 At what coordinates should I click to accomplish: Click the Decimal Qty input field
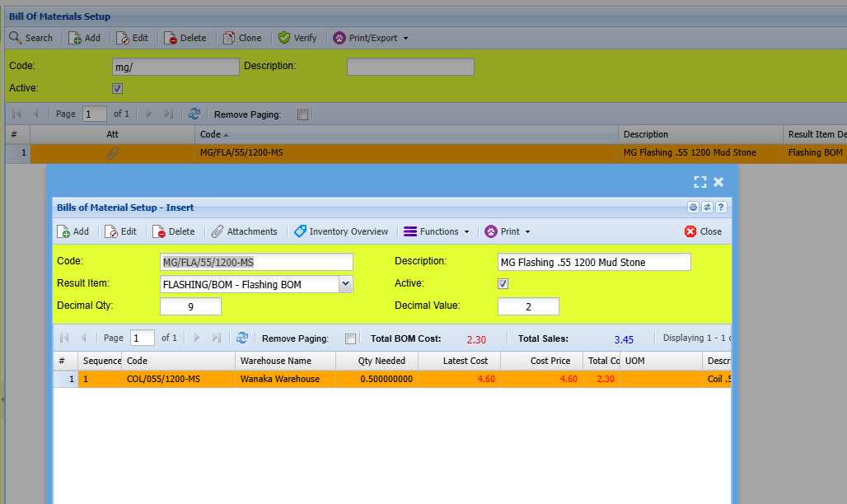pos(190,306)
